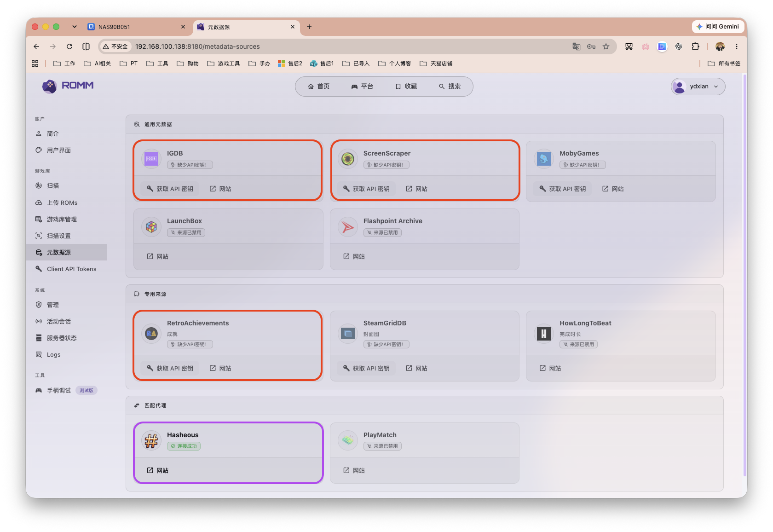Click 获取 API 密钥 for MobyGames
This screenshot has height=532, width=773.
point(562,189)
